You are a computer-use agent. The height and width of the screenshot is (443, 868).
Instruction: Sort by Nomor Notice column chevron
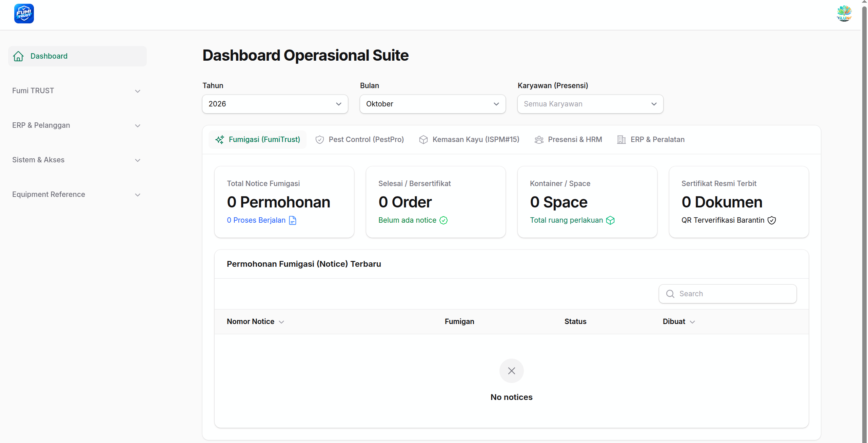(281, 322)
